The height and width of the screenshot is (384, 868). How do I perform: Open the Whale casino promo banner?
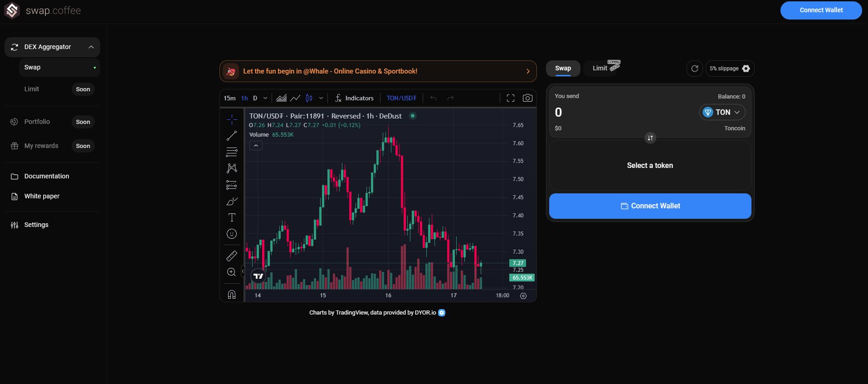click(x=378, y=71)
